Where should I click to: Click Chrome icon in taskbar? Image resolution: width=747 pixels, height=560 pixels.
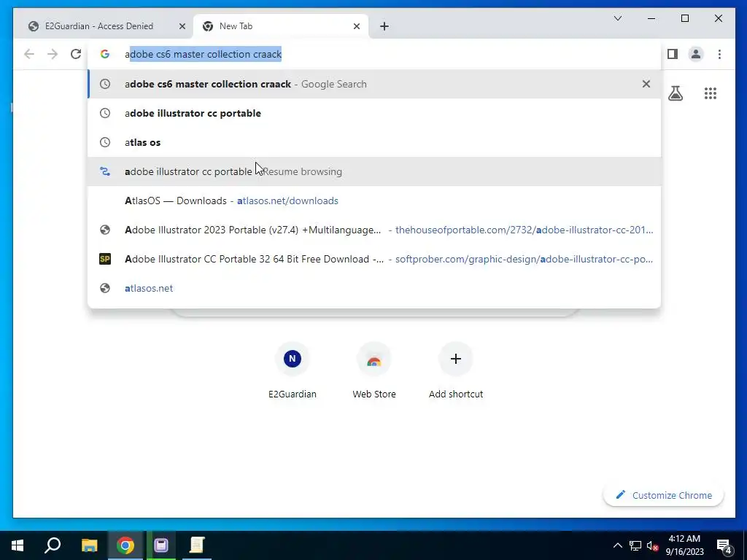point(125,545)
